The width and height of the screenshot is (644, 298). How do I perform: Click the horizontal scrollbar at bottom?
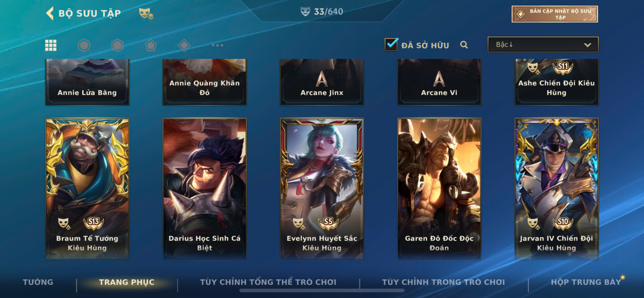(x=322, y=291)
